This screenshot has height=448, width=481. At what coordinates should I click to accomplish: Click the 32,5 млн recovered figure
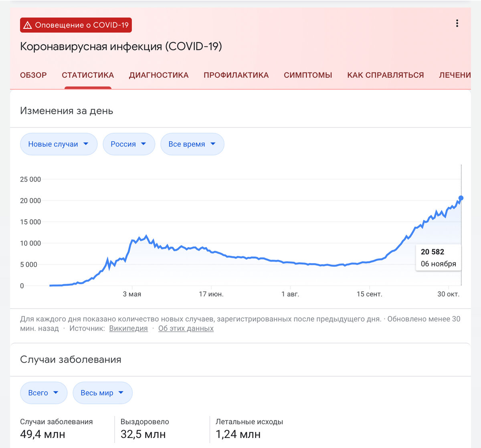click(x=143, y=434)
